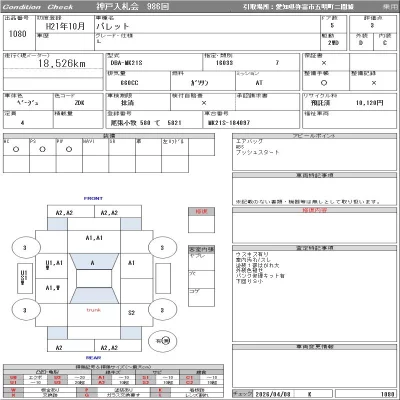Select inspector note 'ウスキズ有り'

[252, 254]
